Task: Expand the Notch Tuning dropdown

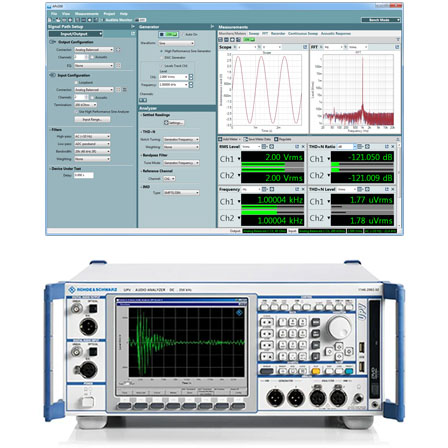Action: [x=181, y=139]
